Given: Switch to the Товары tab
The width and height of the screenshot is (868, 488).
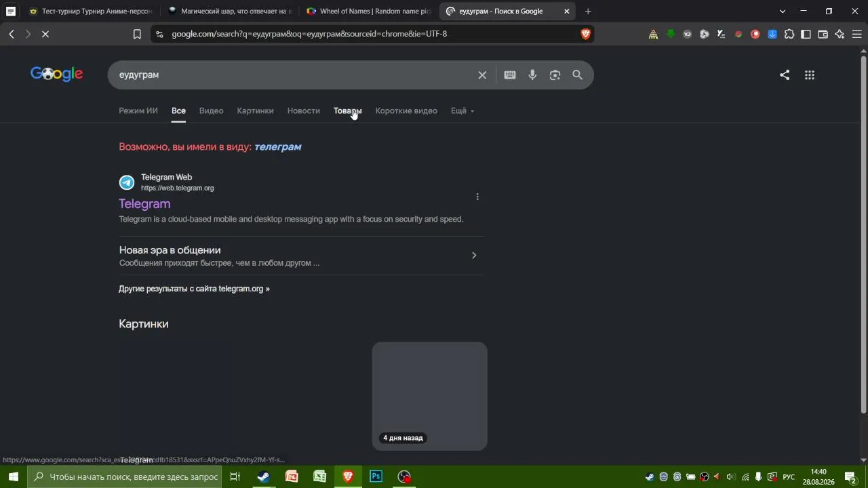Looking at the screenshot, I should pos(347,110).
